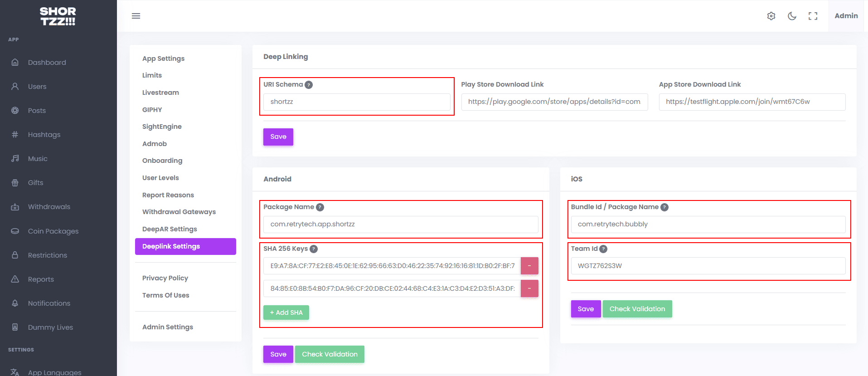Switch to Admin Settings tab
The width and height of the screenshot is (868, 376).
click(x=167, y=327)
